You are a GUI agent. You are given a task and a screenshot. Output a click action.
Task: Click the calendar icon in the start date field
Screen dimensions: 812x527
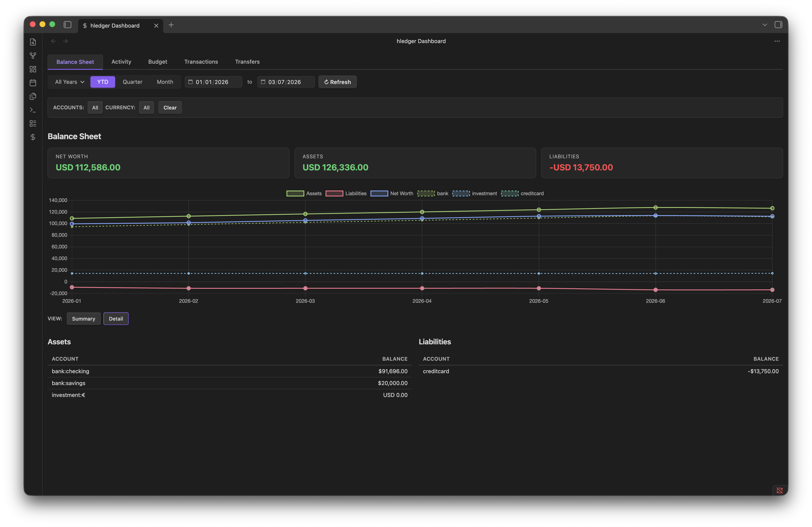click(x=191, y=82)
